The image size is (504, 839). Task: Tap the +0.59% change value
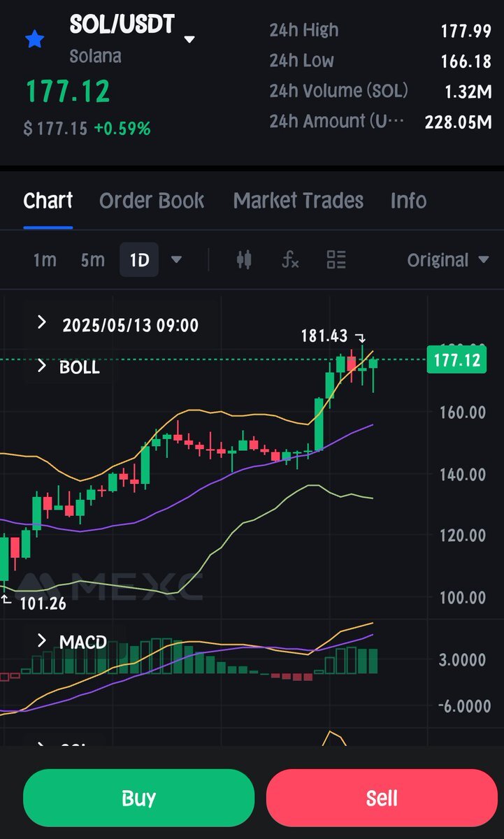[x=122, y=129]
